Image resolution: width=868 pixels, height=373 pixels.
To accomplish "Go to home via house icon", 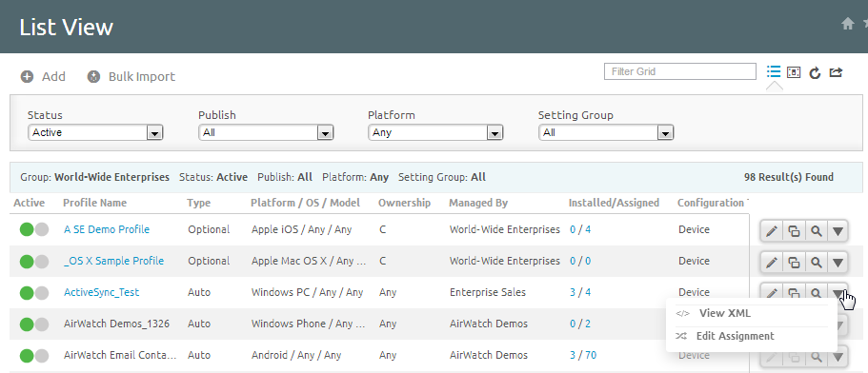I will coord(848,24).
